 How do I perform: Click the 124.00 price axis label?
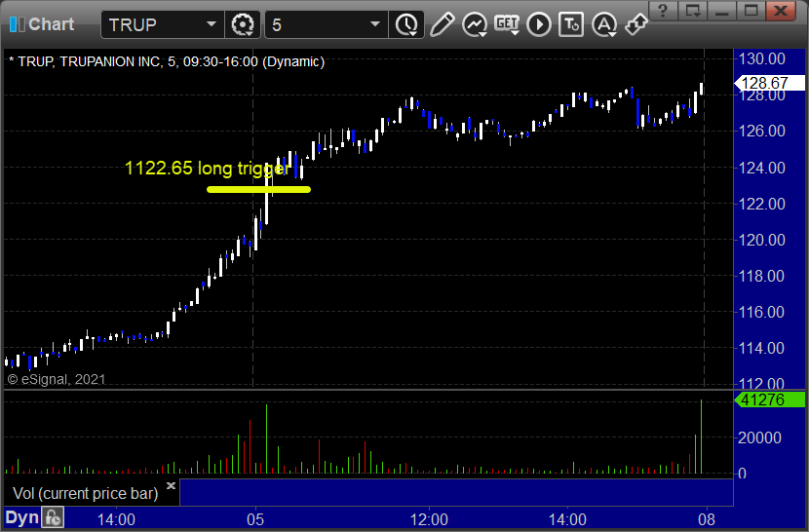(x=761, y=168)
